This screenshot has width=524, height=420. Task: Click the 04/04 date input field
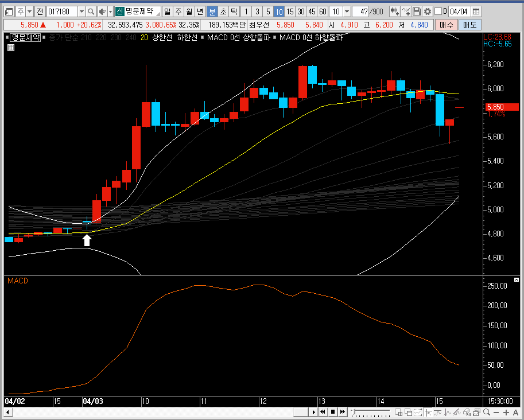click(459, 11)
